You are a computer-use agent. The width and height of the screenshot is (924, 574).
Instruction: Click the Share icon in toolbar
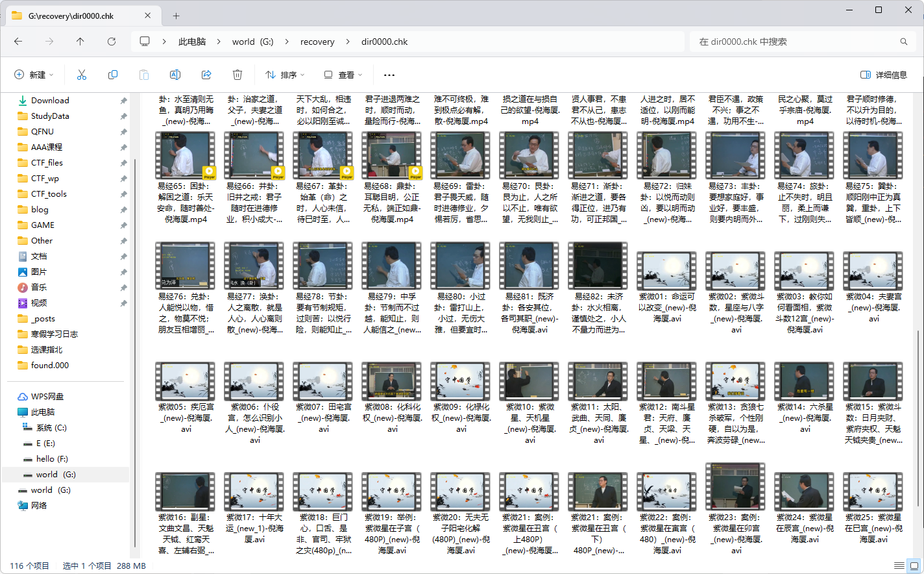(x=206, y=75)
